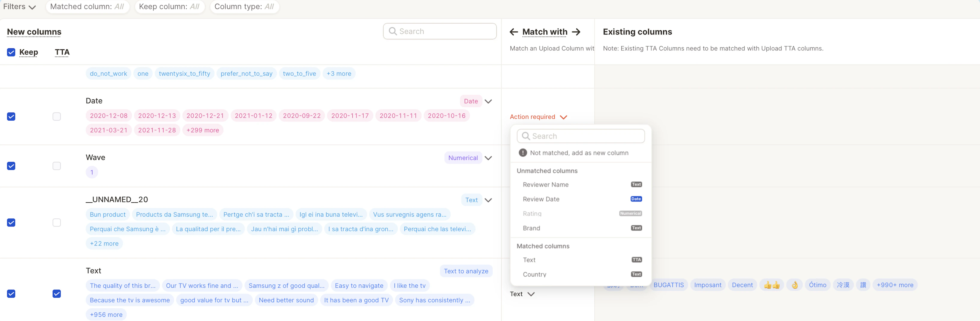Click the left arrow beside Match with
Image resolution: width=980 pixels, height=321 pixels.
click(514, 32)
